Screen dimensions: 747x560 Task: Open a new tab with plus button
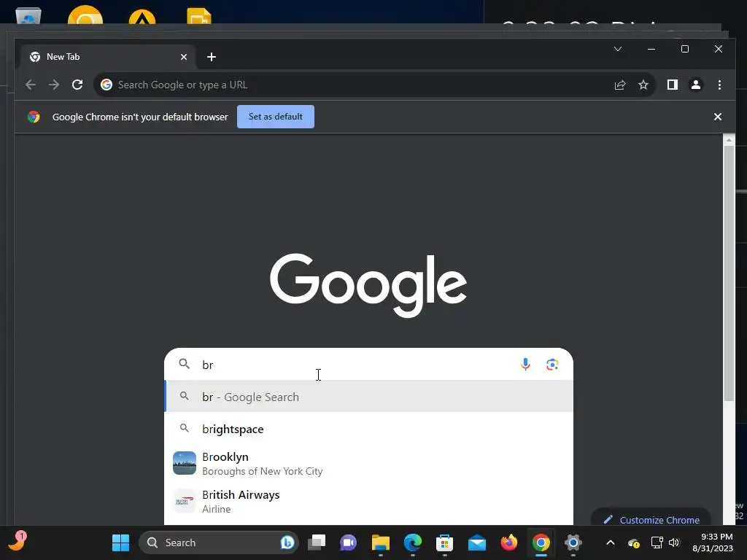[212, 57]
